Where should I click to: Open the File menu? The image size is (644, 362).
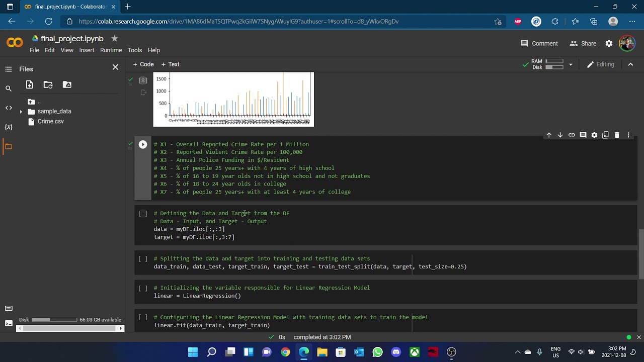(x=34, y=50)
